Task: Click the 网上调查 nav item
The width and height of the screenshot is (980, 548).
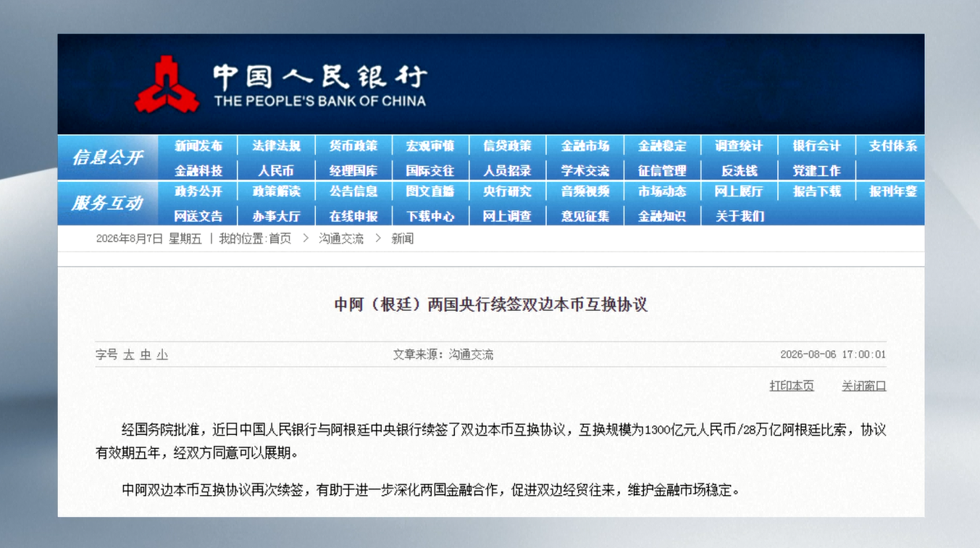Action: 508,216
